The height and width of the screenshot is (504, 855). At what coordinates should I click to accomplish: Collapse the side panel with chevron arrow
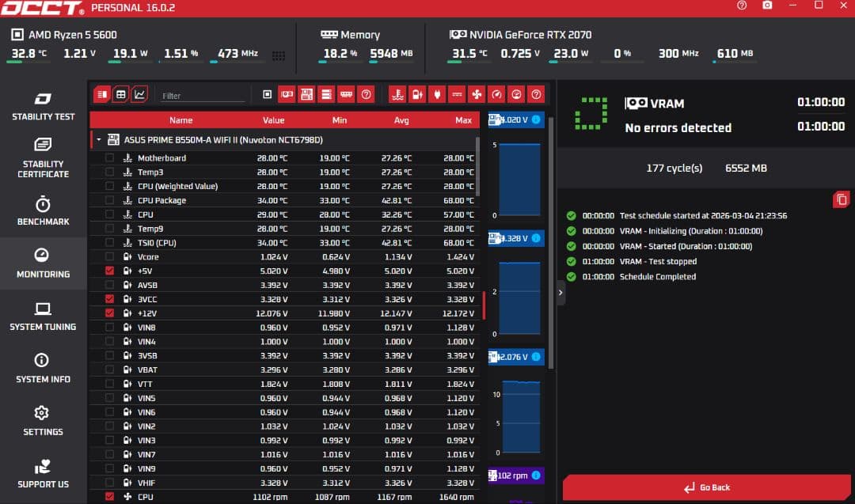560,293
